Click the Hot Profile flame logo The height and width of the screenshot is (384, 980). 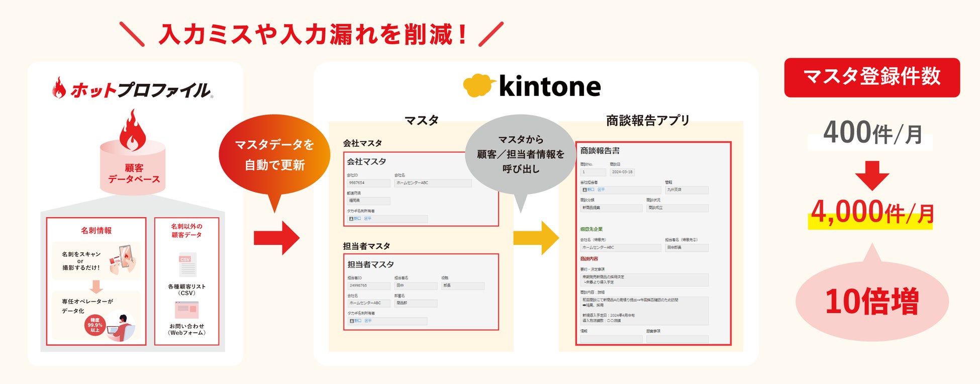click(59, 87)
